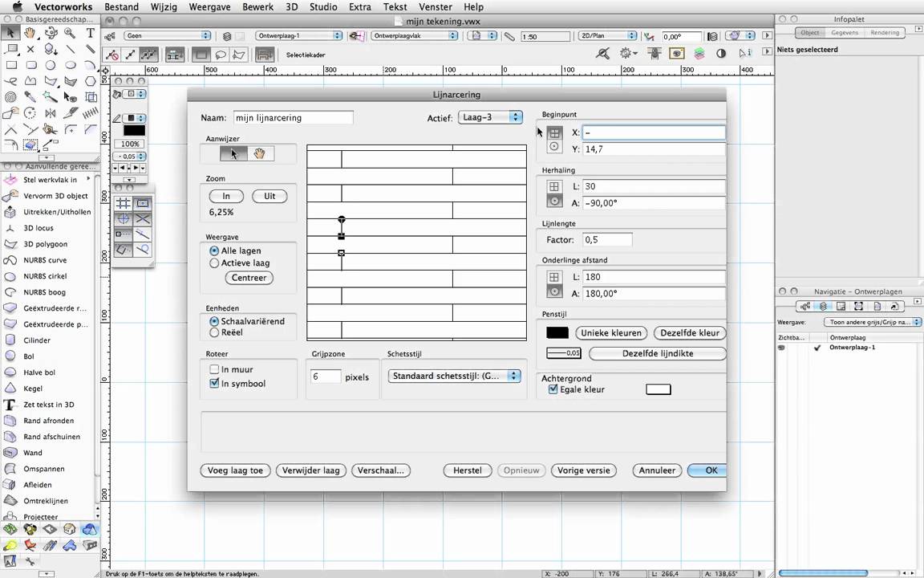
Task: Select the Eyedropper tool
Action: (x=30, y=96)
